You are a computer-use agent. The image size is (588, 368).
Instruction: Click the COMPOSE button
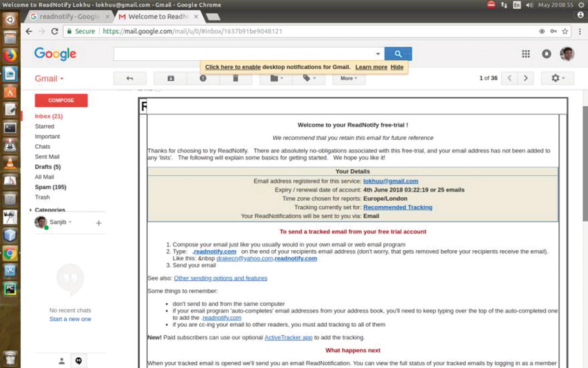pyautogui.click(x=61, y=100)
